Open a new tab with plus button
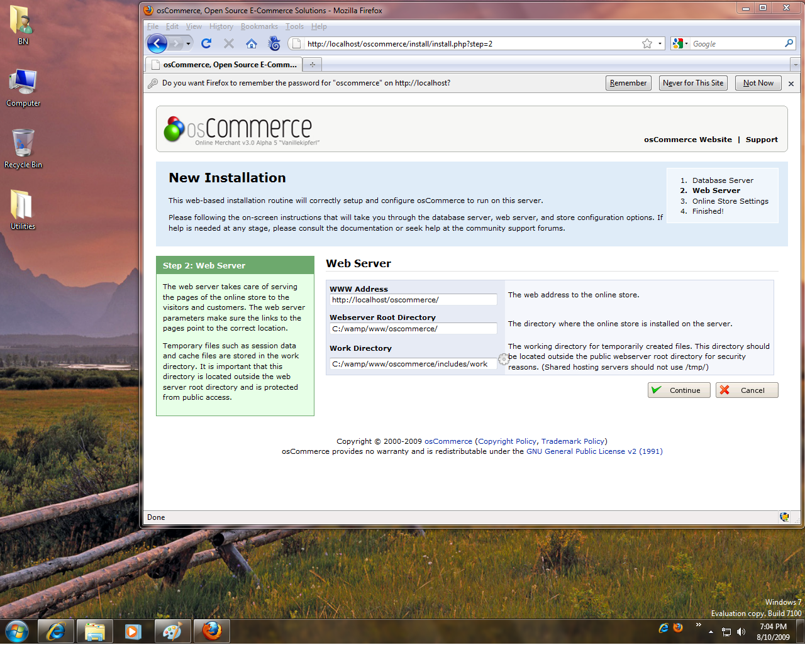805x672 pixels. 312,65
